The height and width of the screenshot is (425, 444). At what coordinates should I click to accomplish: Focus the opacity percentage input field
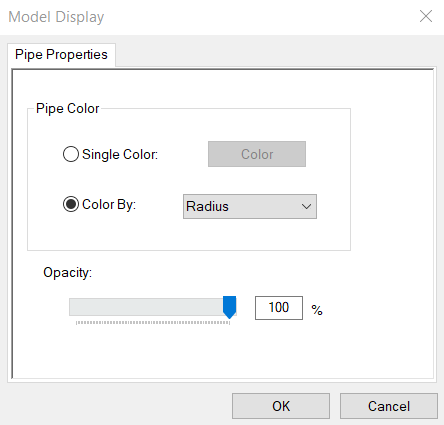(x=279, y=308)
